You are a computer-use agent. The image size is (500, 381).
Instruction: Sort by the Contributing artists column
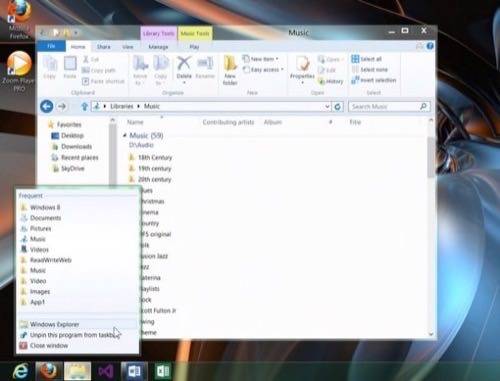[x=228, y=122]
